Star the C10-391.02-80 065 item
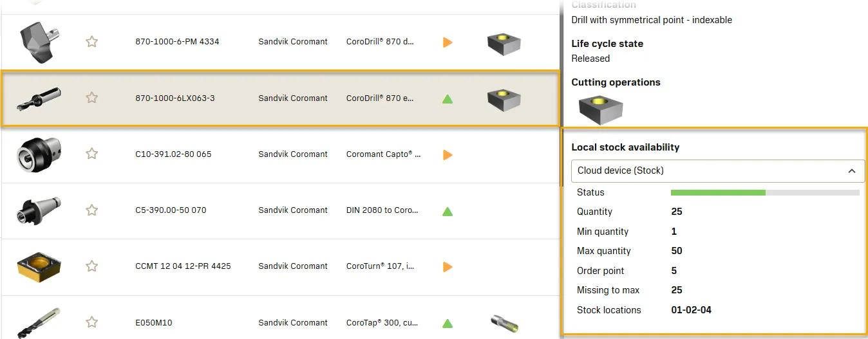Screen dimensions: 868x339 click(92, 154)
